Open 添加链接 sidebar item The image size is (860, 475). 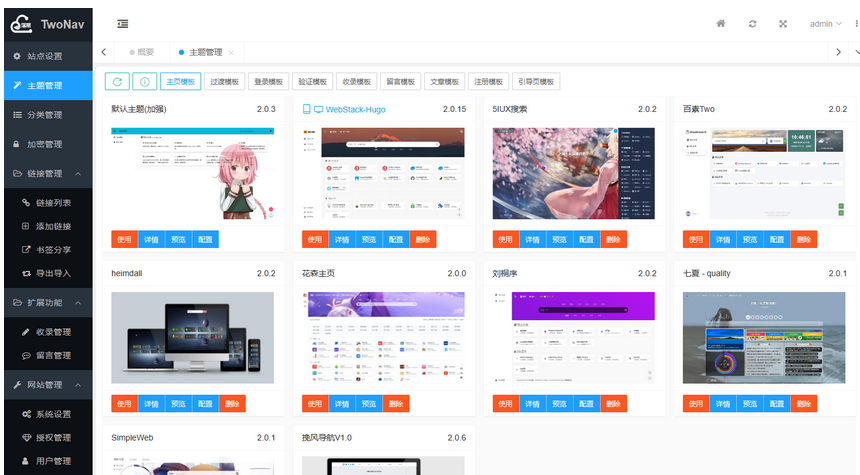click(48, 227)
